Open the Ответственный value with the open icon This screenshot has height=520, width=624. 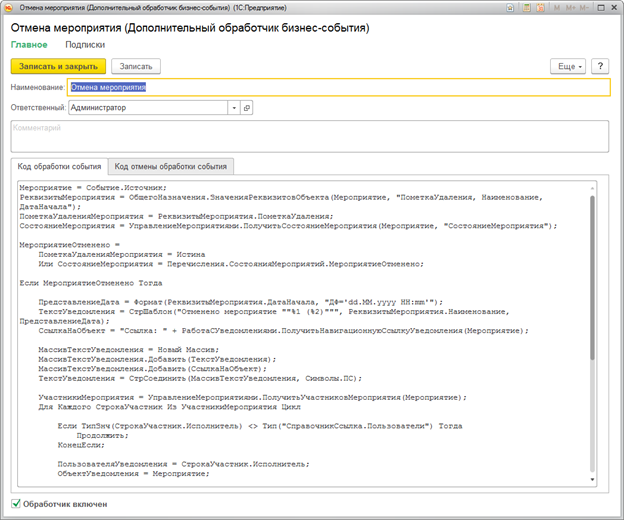pyautogui.click(x=246, y=107)
